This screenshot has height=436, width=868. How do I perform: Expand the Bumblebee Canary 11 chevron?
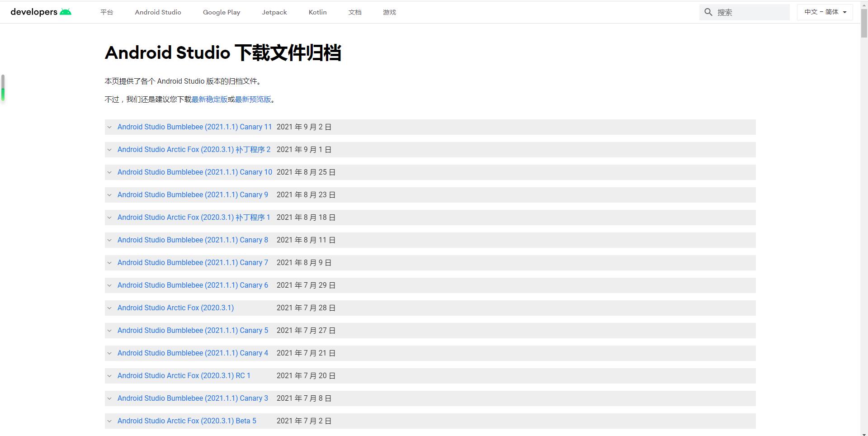(109, 127)
